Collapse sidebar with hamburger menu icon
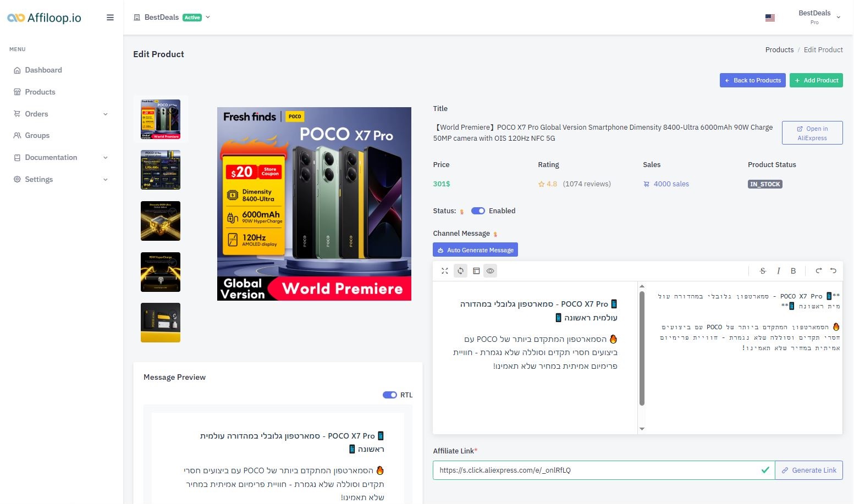This screenshot has width=854, height=504. coord(110,18)
